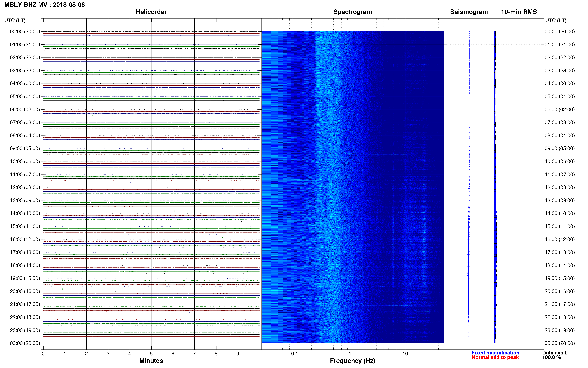Click '15:00 (11:00)' on the RMS-side time axis

tap(560, 226)
